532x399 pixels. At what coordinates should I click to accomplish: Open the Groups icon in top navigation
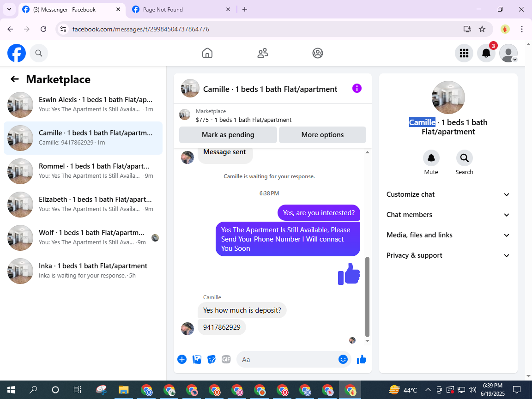pyautogui.click(x=318, y=53)
